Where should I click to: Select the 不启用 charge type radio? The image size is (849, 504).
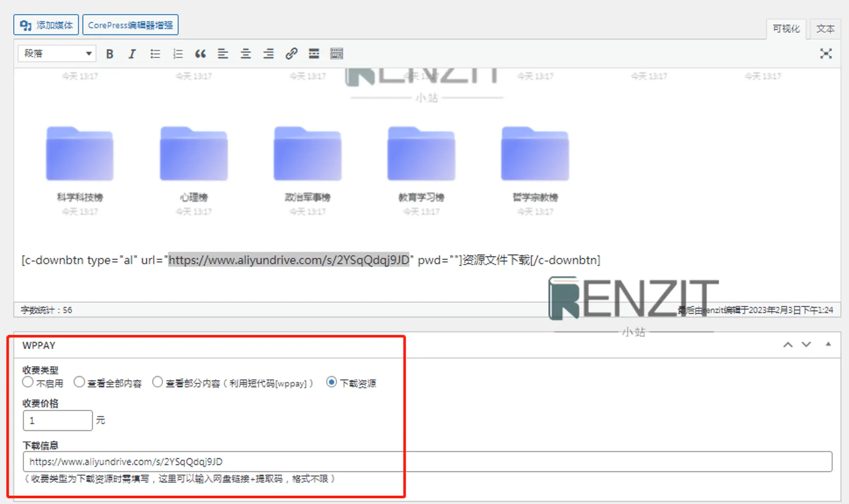(x=28, y=382)
